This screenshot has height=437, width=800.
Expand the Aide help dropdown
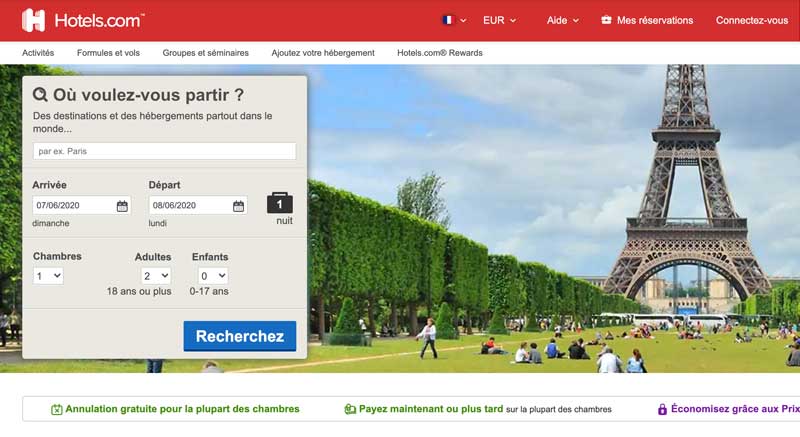563,20
